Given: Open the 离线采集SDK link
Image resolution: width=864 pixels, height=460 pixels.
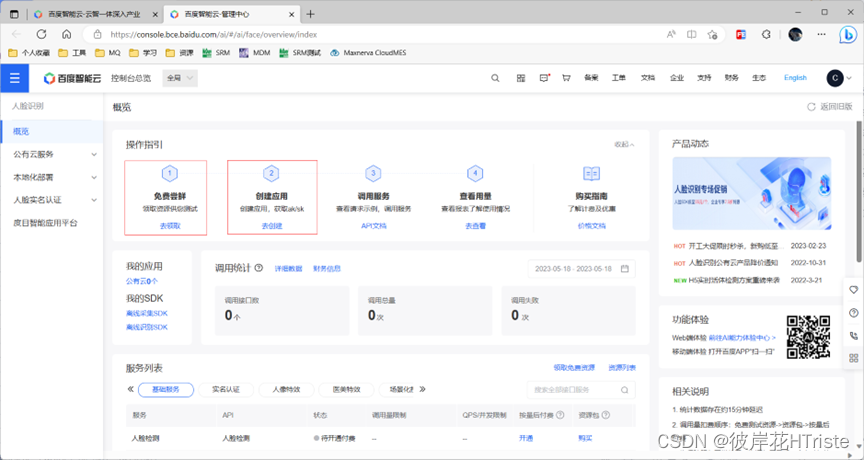Looking at the screenshot, I should [x=147, y=313].
